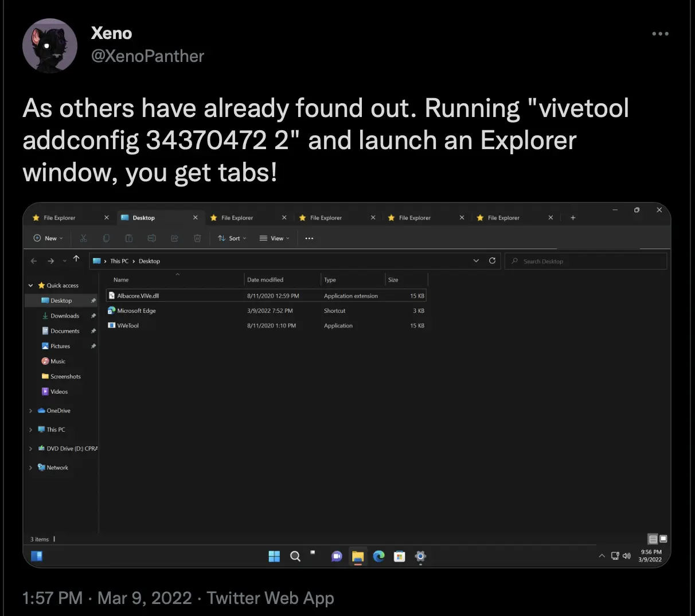Close the Desktop tab

(196, 218)
